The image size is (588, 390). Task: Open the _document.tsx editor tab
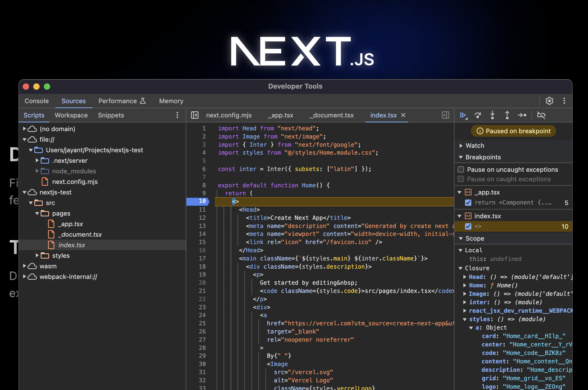tap(331, 115)
